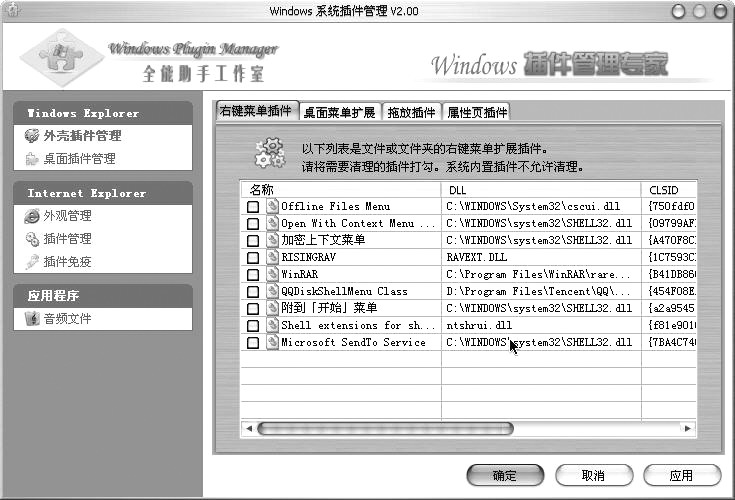
Task: Click the file icon of WinRAR row
Action: [x=272, y=274]
